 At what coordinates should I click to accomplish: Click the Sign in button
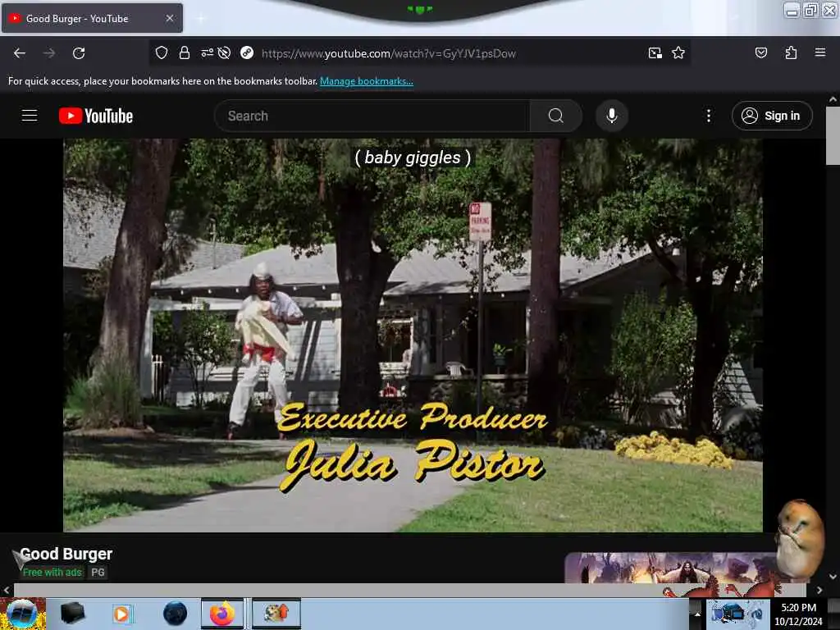pos(771,116)
